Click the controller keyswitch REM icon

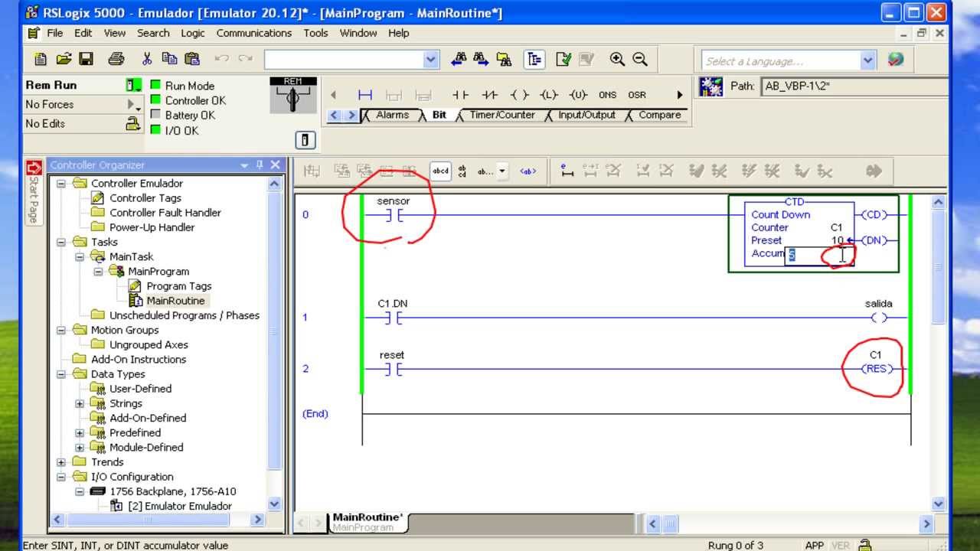tap(292, 96)
